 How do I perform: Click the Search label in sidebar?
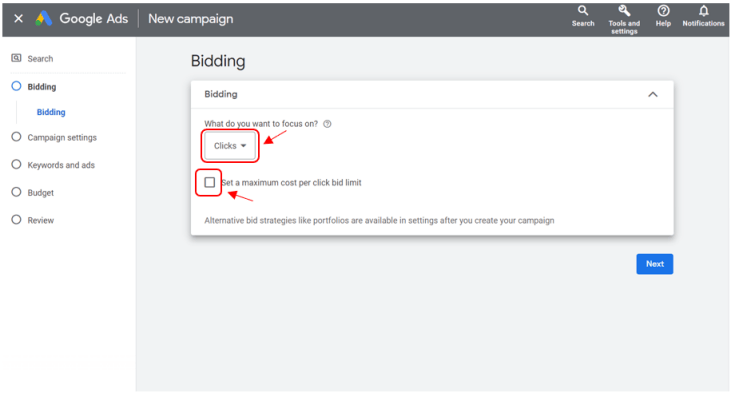coord(40,59)
